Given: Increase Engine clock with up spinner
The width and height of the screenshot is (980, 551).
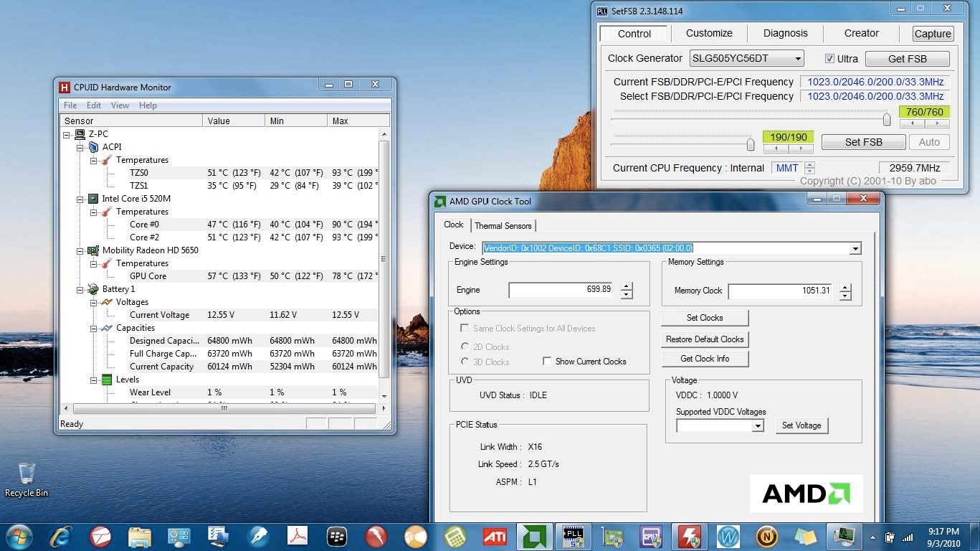Looking at the screenshot, I should click(x=627, y=286).
